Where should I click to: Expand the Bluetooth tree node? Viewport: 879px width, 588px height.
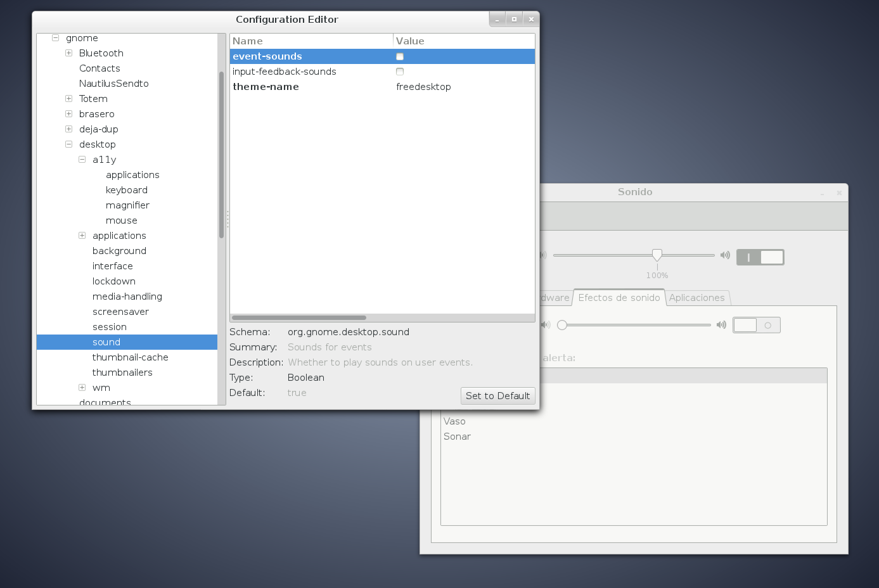pyautogui.click(x=69, y=53)
